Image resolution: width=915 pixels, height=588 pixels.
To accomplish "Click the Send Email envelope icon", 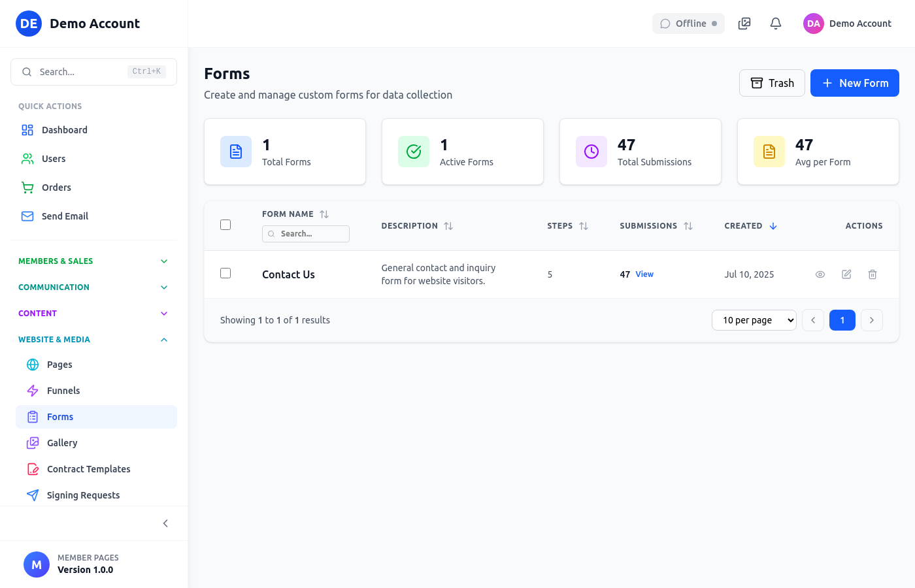I will (27, 216).
